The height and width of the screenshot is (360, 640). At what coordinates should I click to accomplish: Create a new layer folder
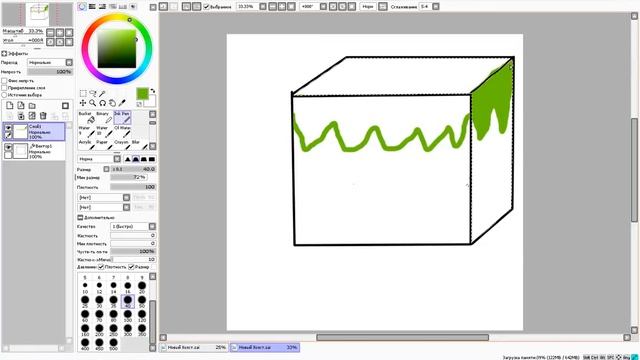(x=32, y=106)
